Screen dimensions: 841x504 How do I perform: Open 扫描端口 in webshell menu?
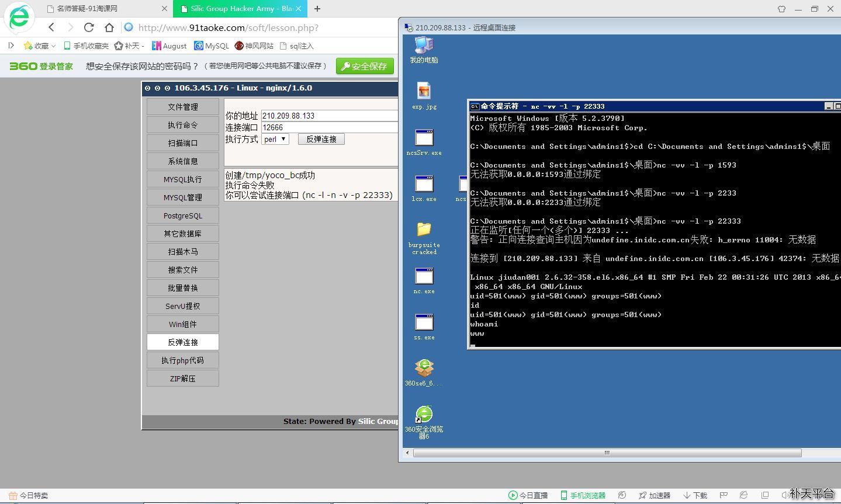point(183,143)
